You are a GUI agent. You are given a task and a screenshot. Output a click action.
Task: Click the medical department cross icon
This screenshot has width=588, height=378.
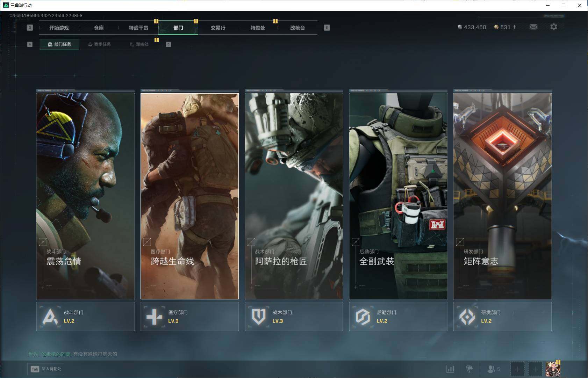tap(154, 317)
